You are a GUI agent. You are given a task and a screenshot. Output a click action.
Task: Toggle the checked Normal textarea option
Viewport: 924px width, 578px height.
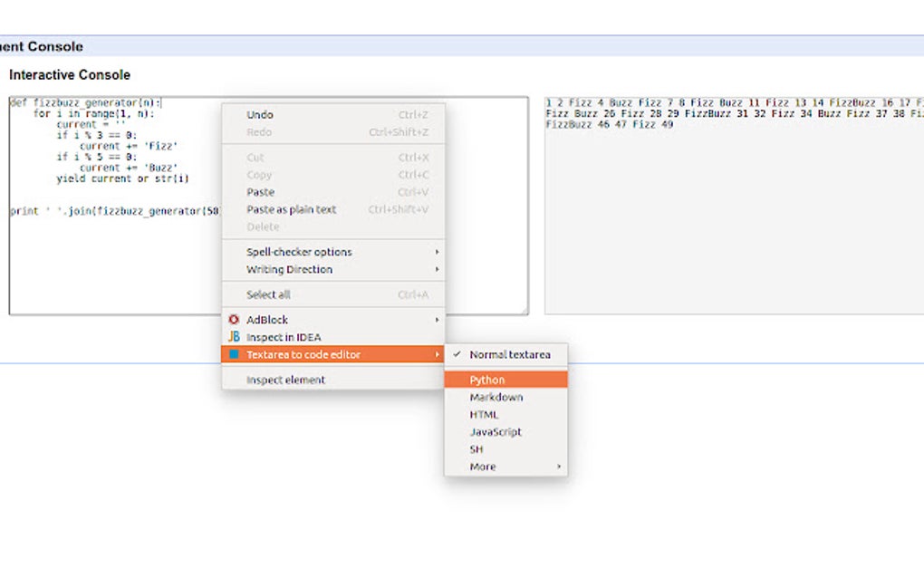(505, 355)
